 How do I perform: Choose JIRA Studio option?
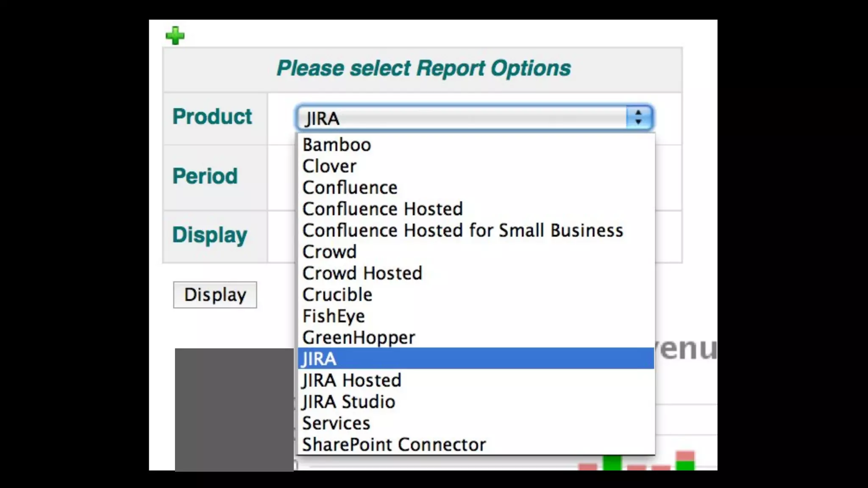348,402
